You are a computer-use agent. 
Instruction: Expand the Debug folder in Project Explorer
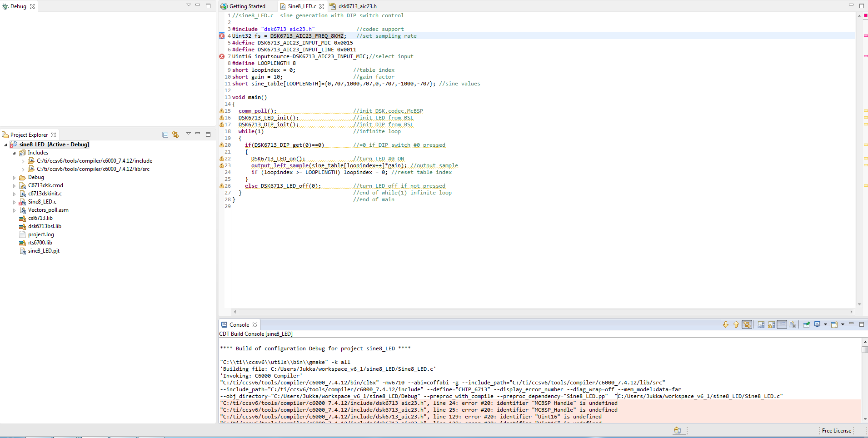(14, 178)
